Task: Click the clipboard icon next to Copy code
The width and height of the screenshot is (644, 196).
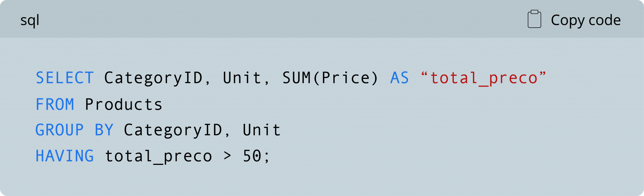Action: 535,19
